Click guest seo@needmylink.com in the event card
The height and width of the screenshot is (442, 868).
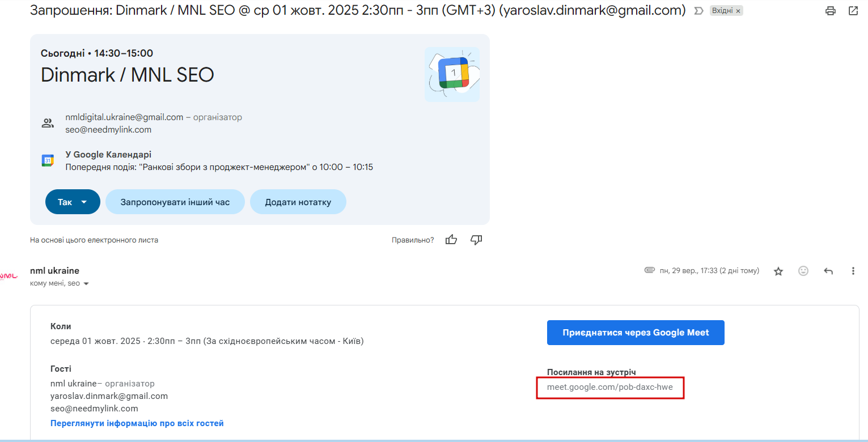click(108, 130)
